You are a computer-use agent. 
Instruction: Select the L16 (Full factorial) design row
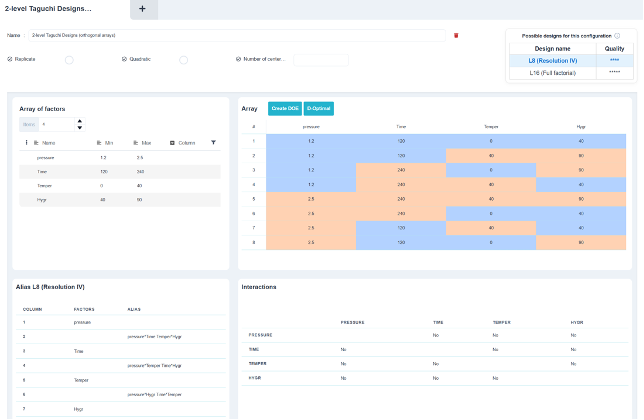(571, 73)
